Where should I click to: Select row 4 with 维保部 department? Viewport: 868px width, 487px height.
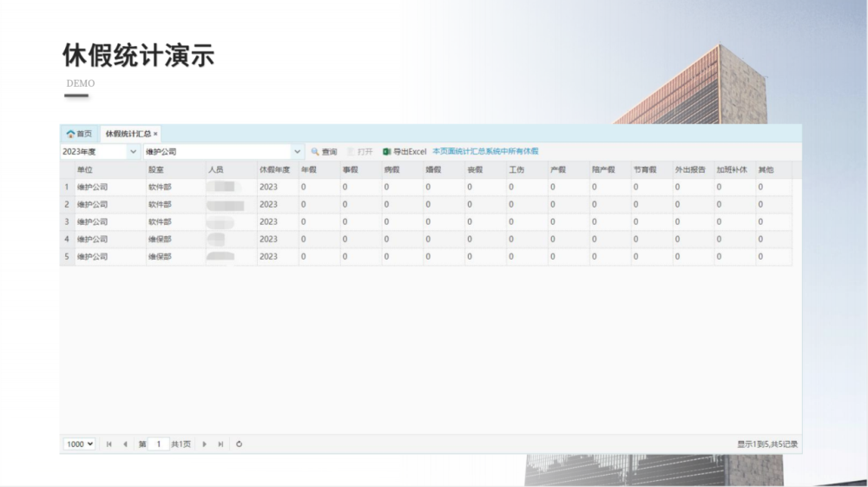click(160, 240)
